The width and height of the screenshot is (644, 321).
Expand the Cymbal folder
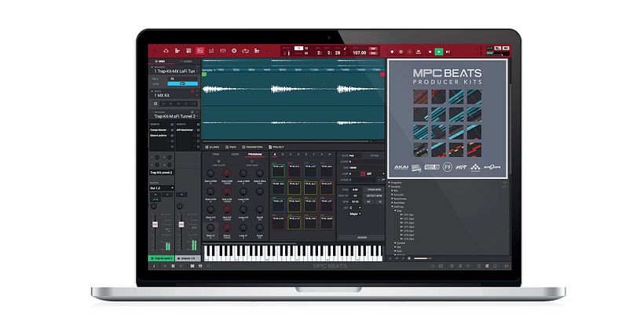pyautogui.click(x=395, y=243)
